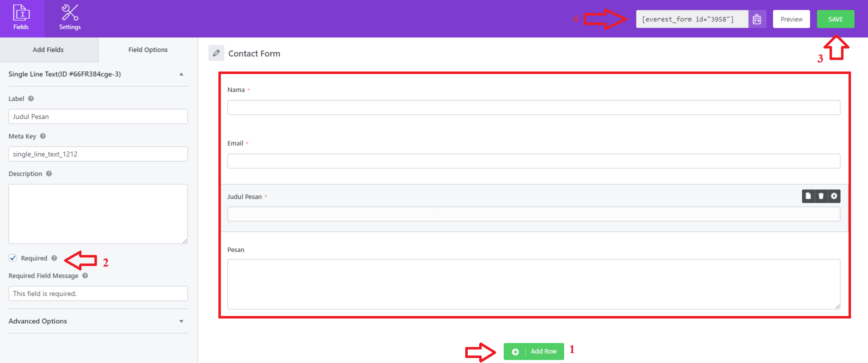868x363 pixels.
Task: Click the Judul Pesan form input
Action: point(534,214)
